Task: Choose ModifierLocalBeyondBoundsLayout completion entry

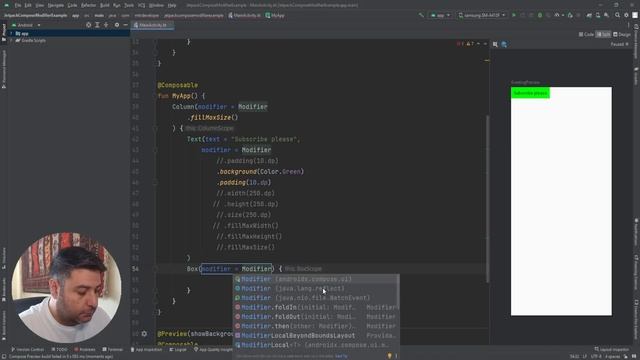Action: (316, 336)
